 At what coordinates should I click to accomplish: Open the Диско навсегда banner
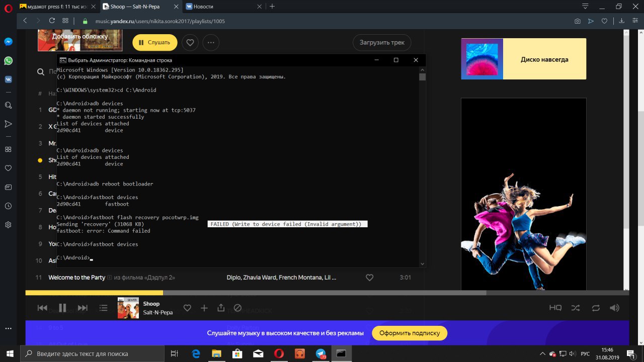[523, 59]
